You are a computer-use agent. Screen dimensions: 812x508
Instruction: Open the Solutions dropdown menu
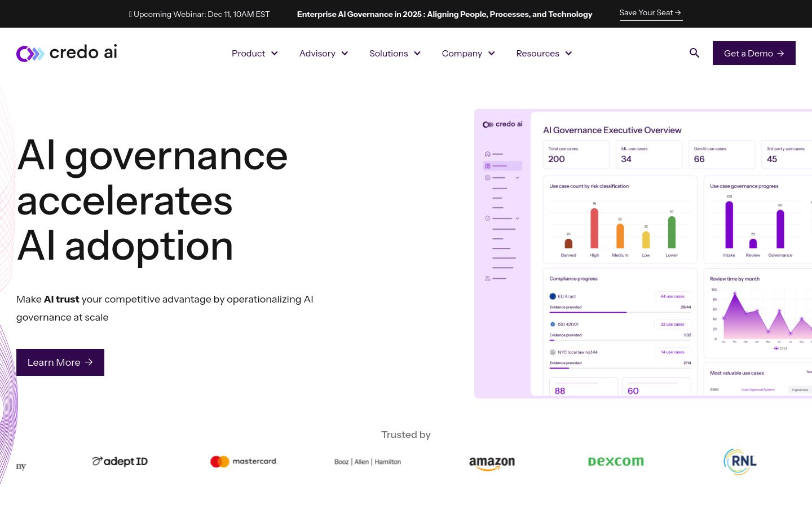(x=395, y=53)
